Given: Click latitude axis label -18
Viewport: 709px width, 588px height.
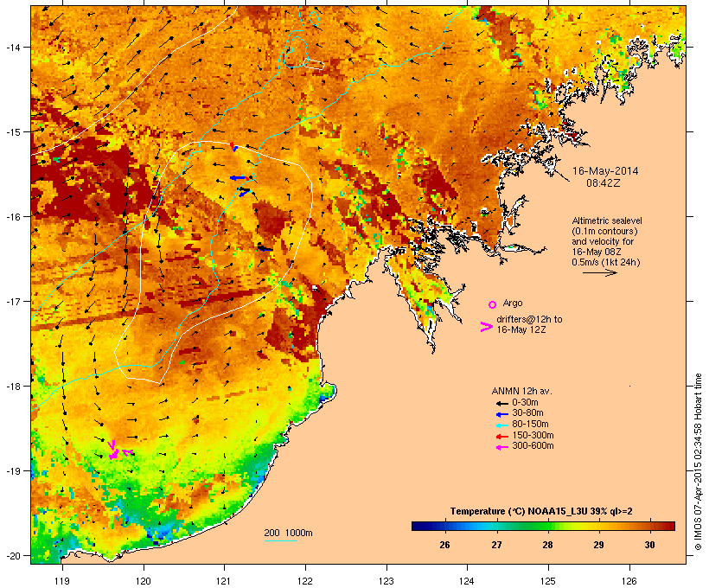Looking at the screenshot, I should pos(13,387).
